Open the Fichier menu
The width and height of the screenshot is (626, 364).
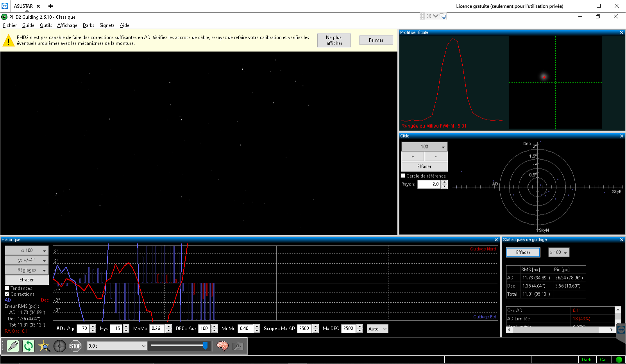tap(10, 25)
